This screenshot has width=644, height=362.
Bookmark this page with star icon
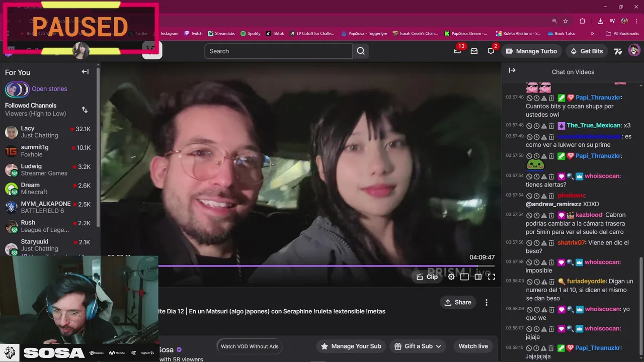566,21
